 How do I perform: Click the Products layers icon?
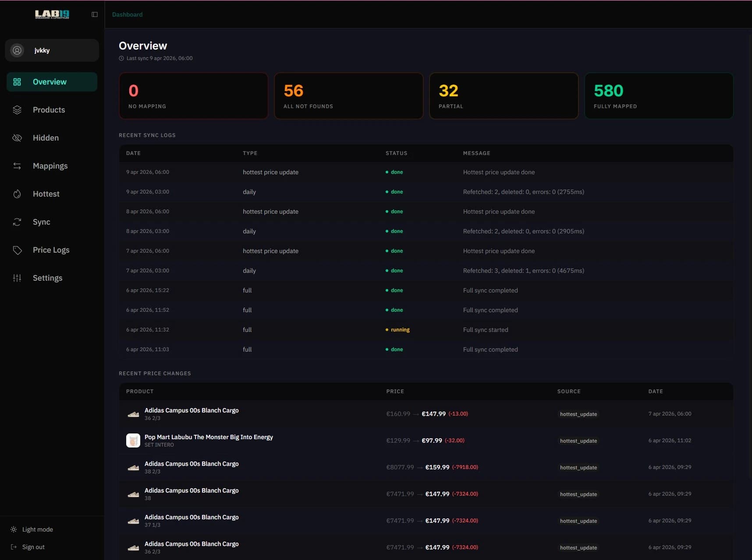[17, 110]
